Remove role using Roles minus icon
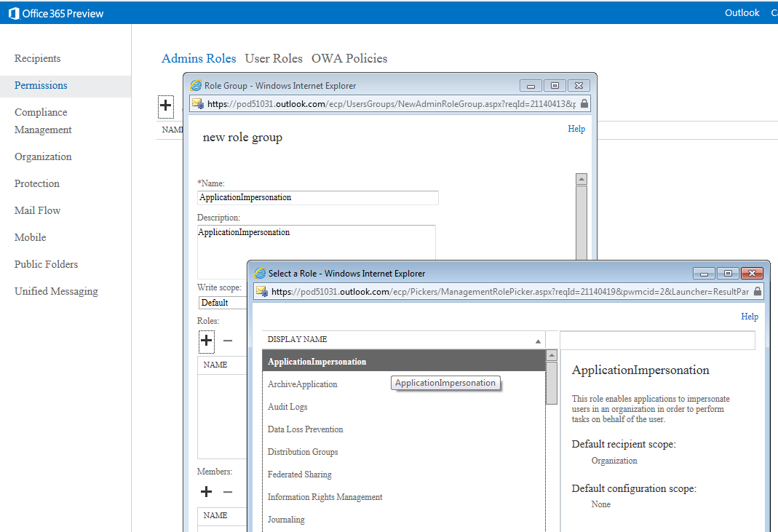The image size is (778, 532). point(228,341)
